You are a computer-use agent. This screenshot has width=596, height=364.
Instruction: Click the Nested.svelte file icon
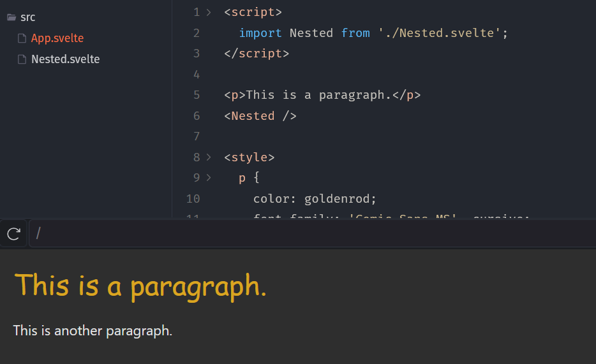point(22,59)
